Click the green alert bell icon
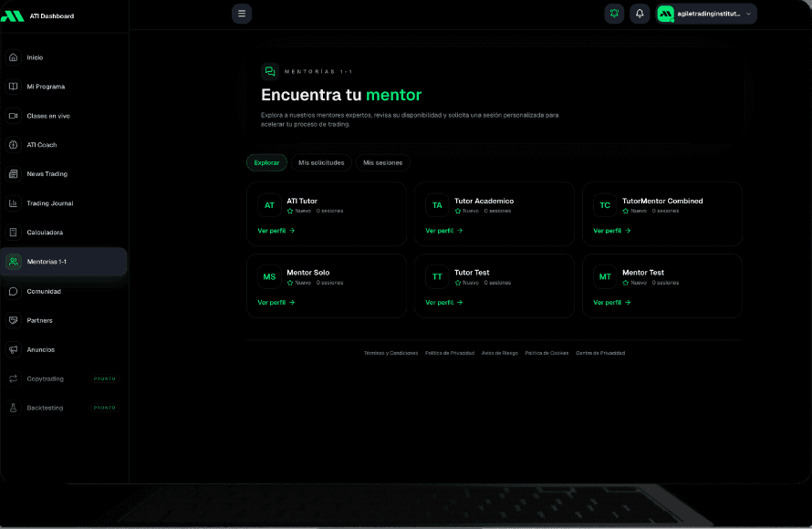 pos(614,14)
